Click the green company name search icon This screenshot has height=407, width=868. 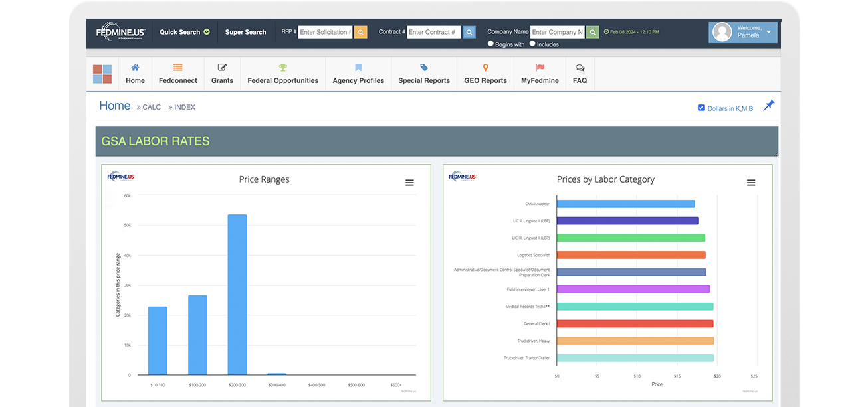coord(592,32)
